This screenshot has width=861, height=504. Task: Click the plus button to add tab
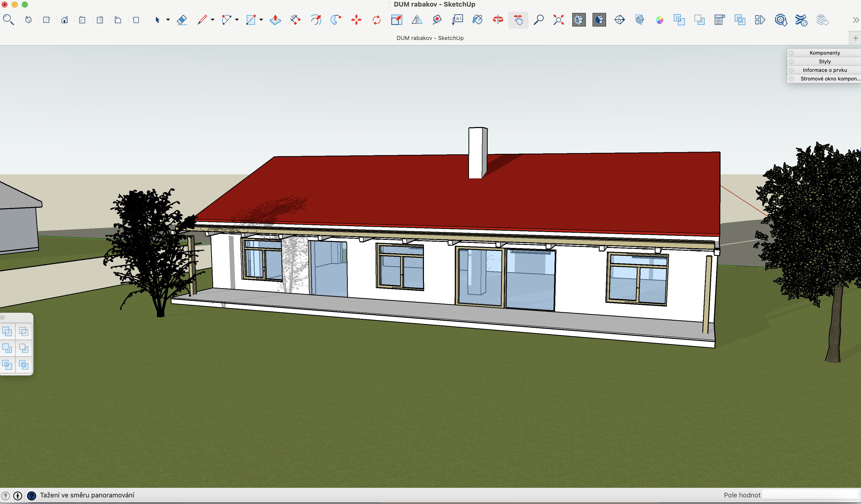point(855,38)
